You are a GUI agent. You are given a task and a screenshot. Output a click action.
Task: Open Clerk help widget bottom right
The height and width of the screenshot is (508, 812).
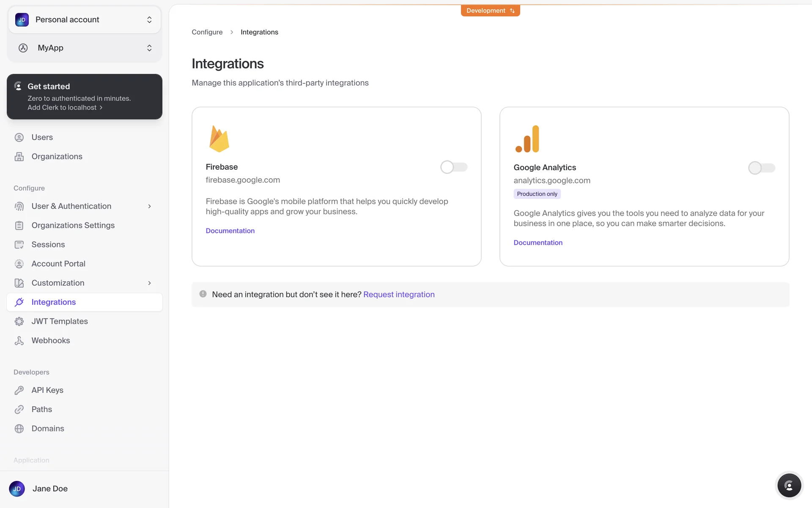click(x=789, y=486)
